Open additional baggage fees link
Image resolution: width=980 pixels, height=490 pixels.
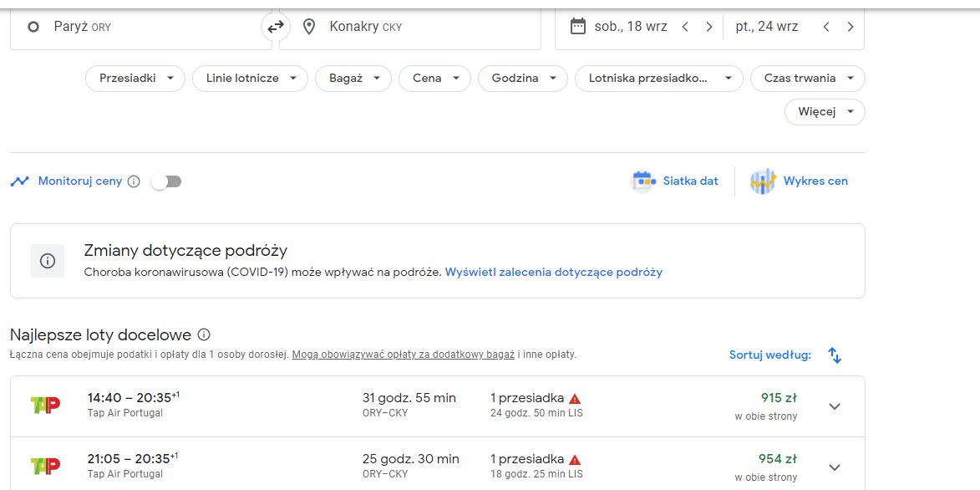404,355
